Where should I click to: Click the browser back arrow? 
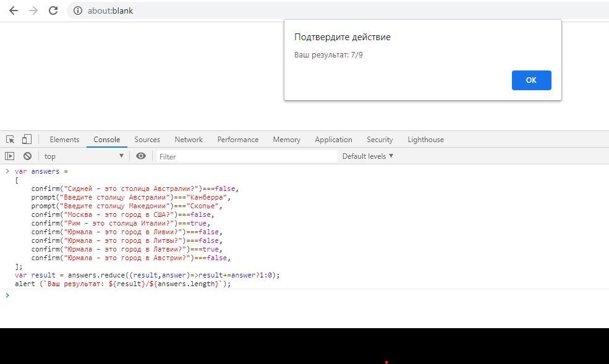[x=14, y=11]
